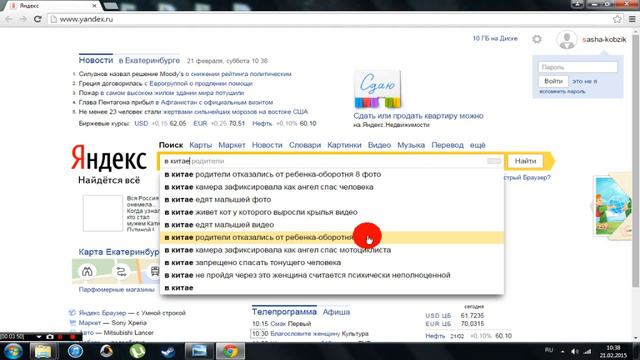
Task: Open the Сдаю real estate banner image
Action: 377,89
